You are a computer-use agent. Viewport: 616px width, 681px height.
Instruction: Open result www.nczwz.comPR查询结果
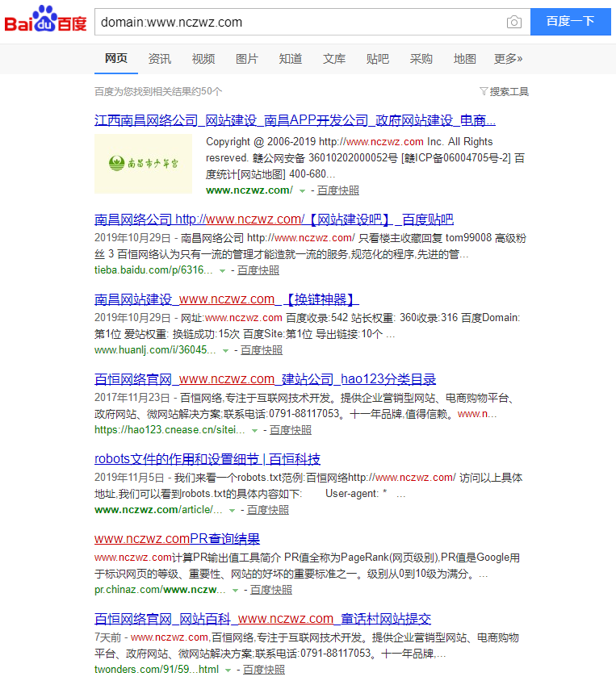tap(177, 539)
